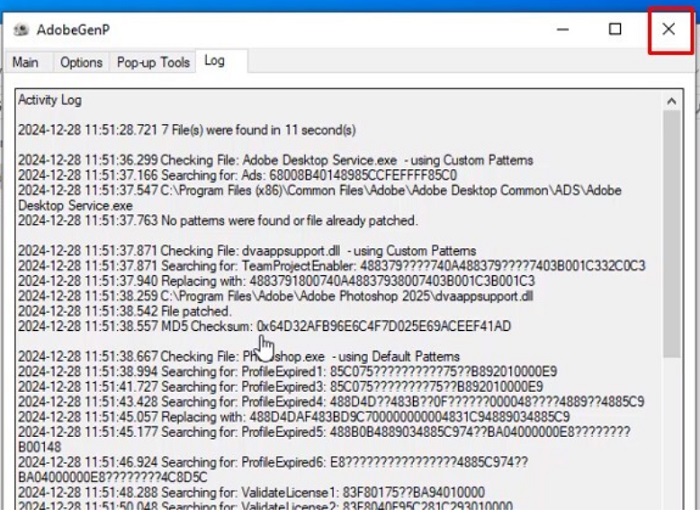Switch to the Options tab
Screen dimensions: 700x517
coord(81,62)
